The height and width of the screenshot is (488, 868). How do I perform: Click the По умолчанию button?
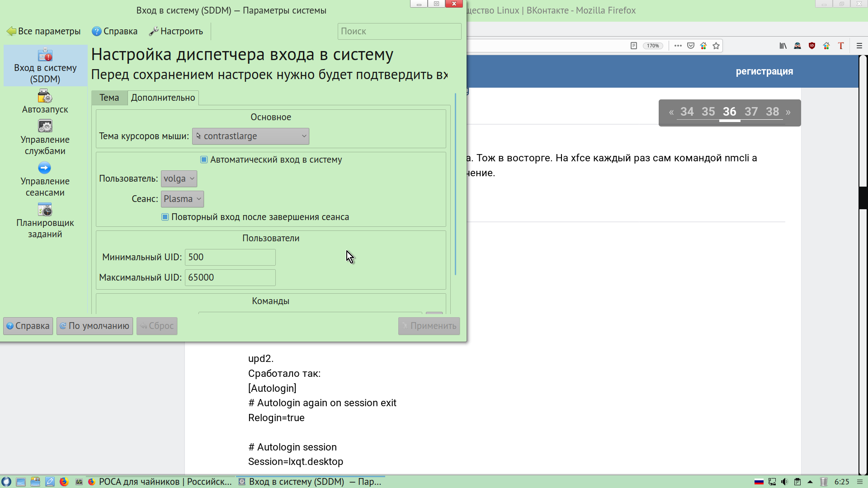[x=94, y=326]
